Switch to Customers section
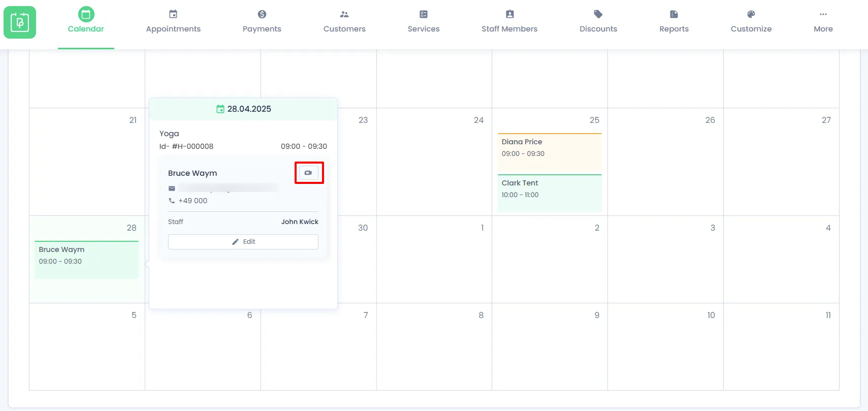 click(x=344, y=21)
